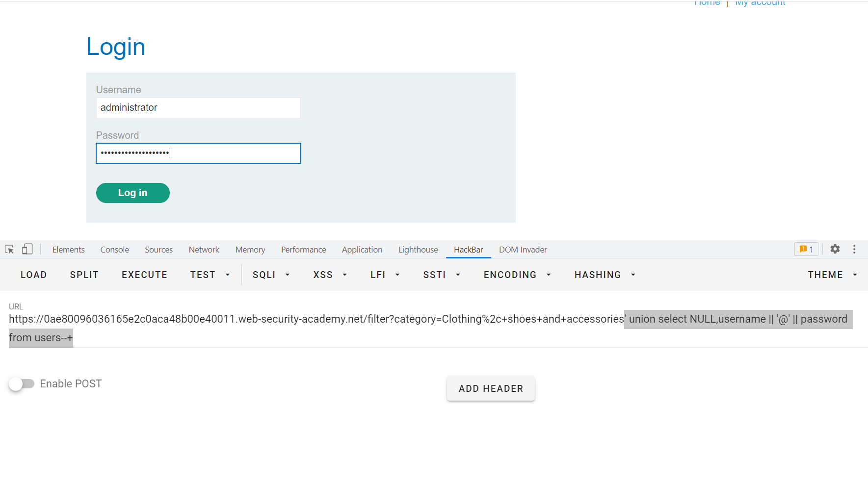Open the DOM Invader tab
Screen dimensions: 868x483
(523, 250)
